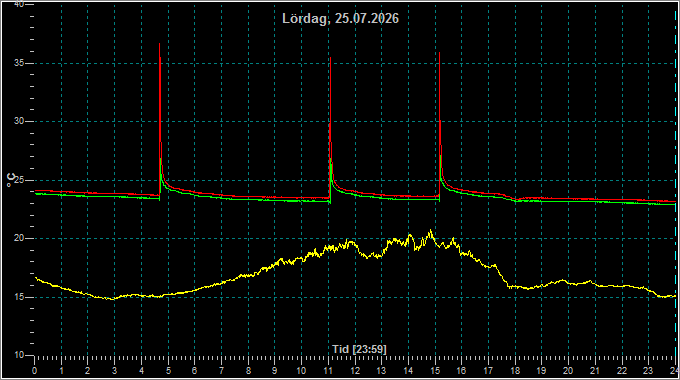Click the third red spike near hour 15
This screenshot has width=680, height=380.
pyautogui.click(x=439, y=53)
